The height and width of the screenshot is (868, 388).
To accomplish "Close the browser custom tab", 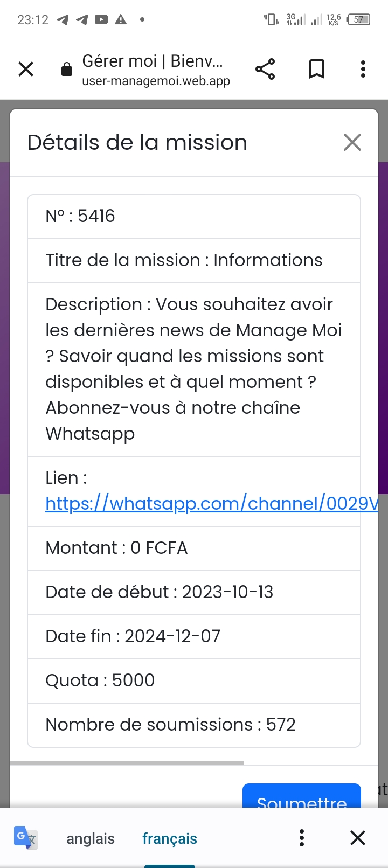I will click(x=26, y=69).
